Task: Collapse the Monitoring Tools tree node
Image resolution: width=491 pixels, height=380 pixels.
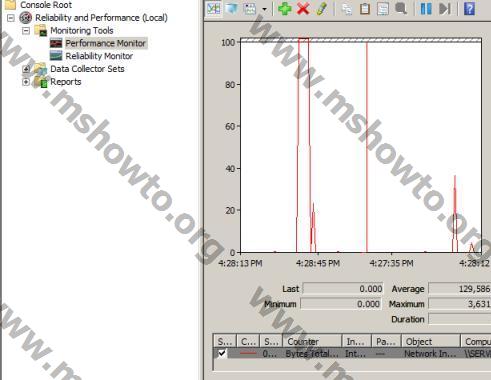Action: click(26, 31)
